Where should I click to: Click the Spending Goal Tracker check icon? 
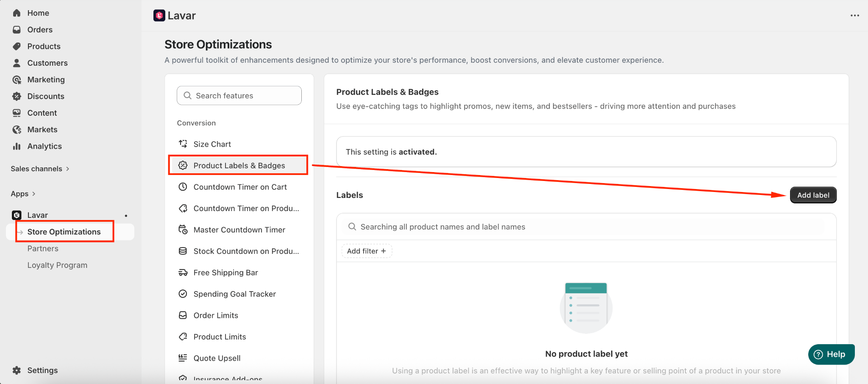183,294
